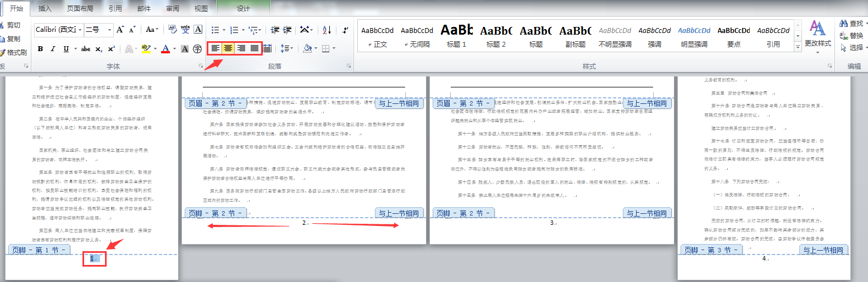Screen dimensions: 868x282
Task: Expand bullet list dropdown arrow
Action: pos(223,30)
